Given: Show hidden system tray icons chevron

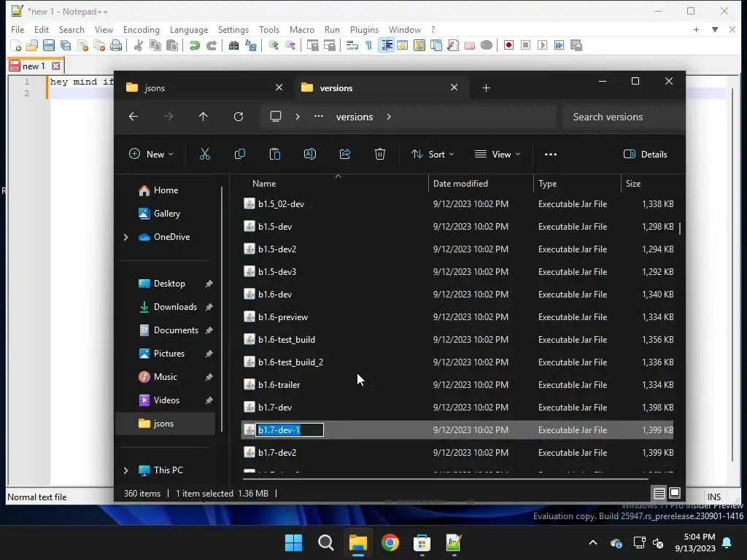Looking at the screenshot, I should tap(593, 542).
